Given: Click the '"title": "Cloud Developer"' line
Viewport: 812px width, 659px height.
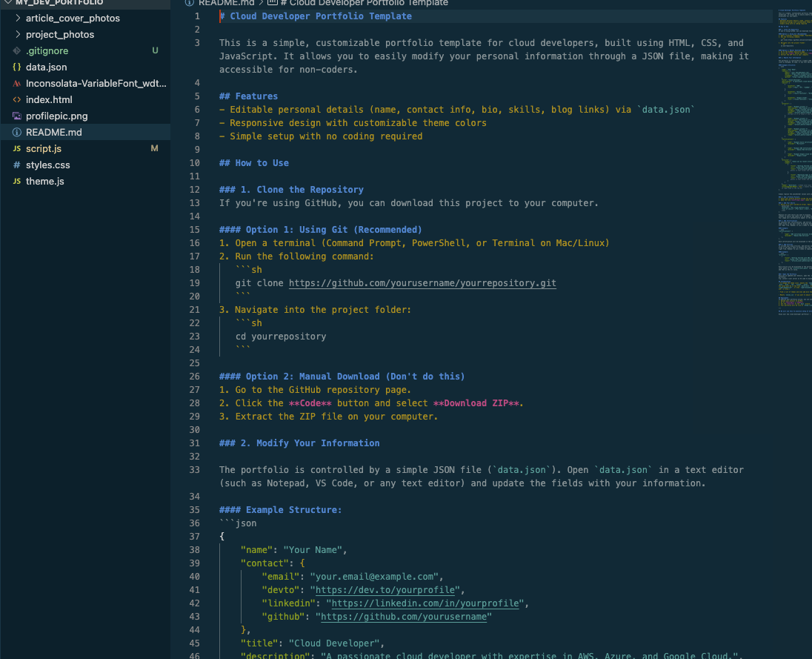Looking at the screenshot, I should tap(313, 643).
